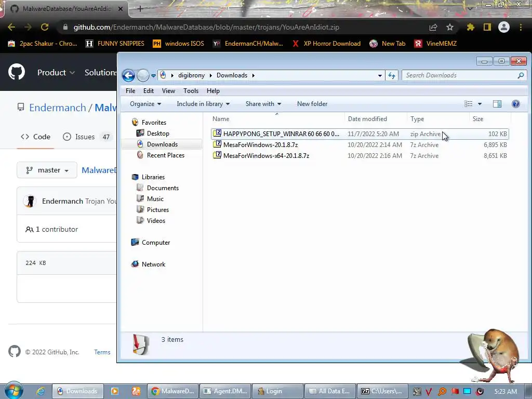
Task: Click the Chrome address bar URL
Action: coord(206,27)
